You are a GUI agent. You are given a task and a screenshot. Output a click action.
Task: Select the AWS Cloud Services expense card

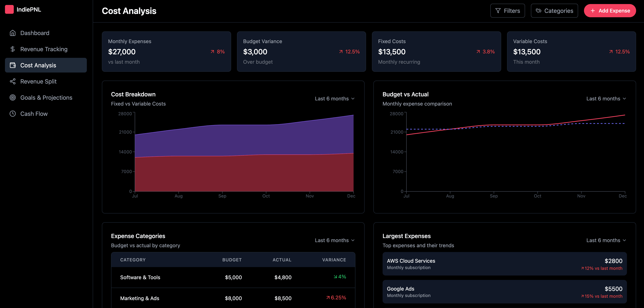[504, 264]
